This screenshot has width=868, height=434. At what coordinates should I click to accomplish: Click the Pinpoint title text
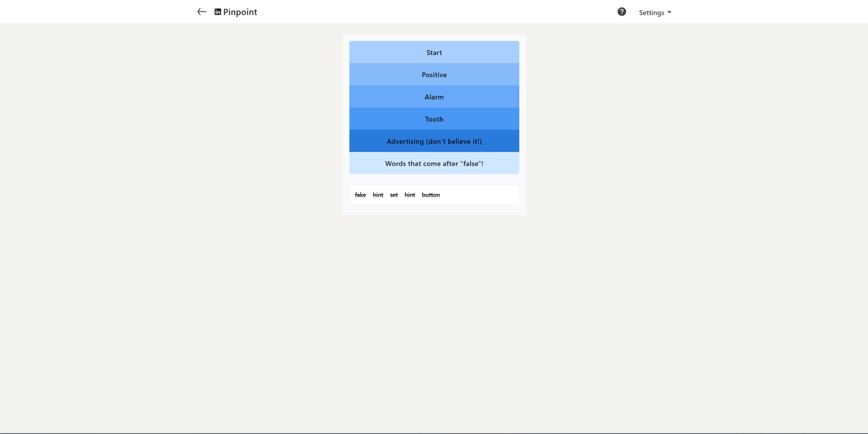point(240,12)
